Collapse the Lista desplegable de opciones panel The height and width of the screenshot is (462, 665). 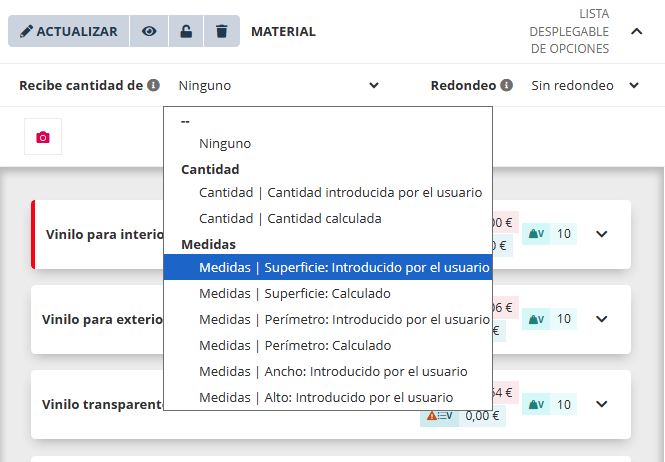coord(636,31)
